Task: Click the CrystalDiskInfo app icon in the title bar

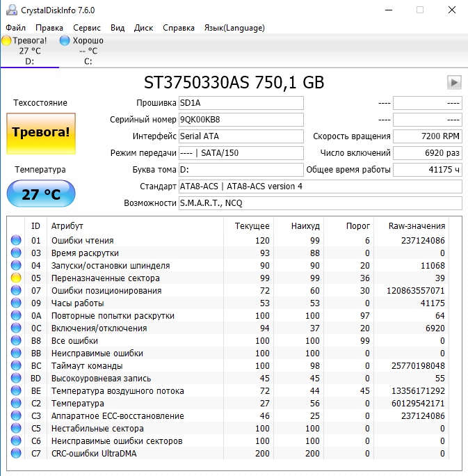Action: tap(12, 10)
